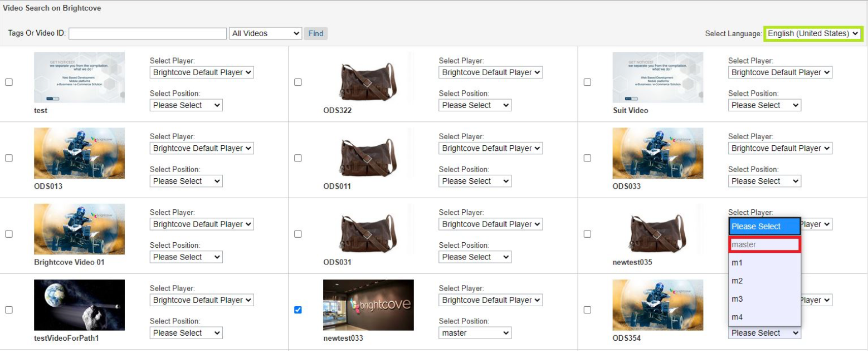The width and height of the screenshot is (868, 353).
Task: Select the newtest035 video checkbox
Action: tap(587, 234)
